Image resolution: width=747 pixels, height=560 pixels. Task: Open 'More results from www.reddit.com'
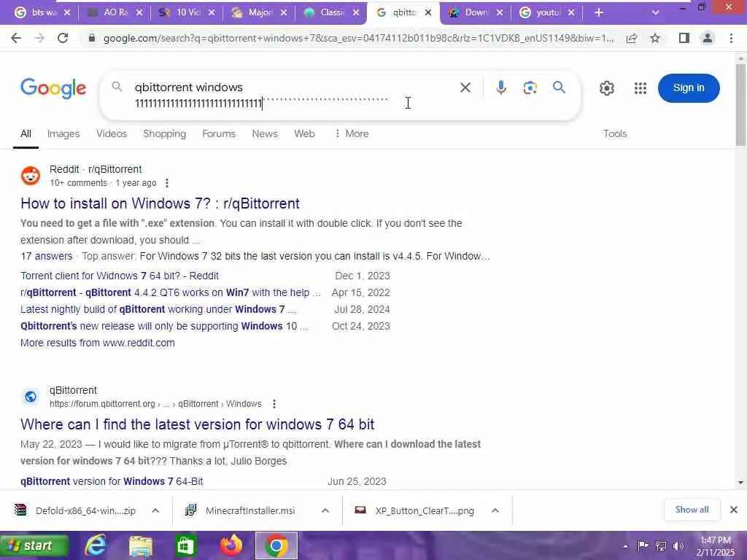click(x=98, y=343)
